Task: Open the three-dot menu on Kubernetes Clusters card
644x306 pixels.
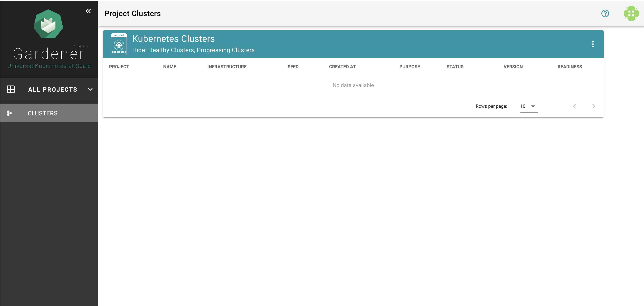Action: (593, 44)
